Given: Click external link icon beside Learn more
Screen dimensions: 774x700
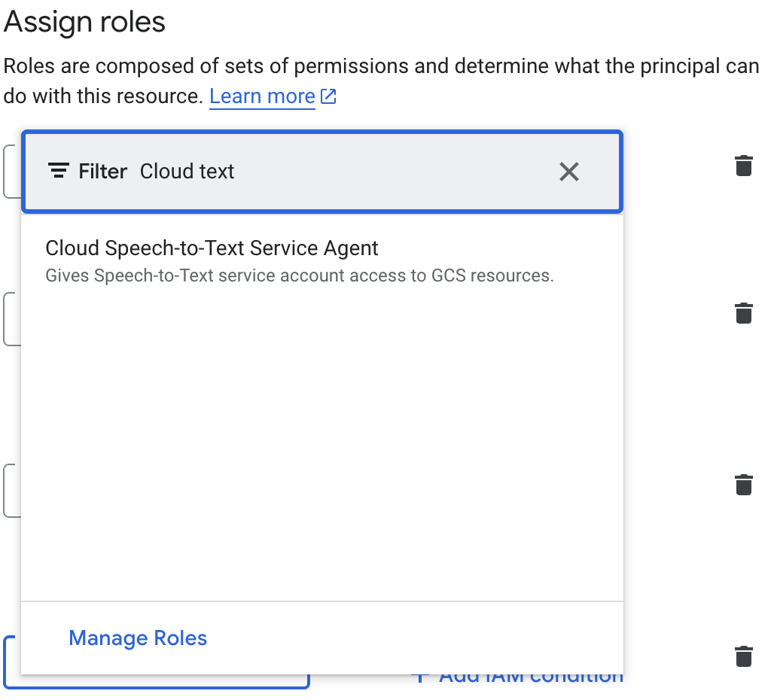Looking at the screenshot, I should pos(328,97).
